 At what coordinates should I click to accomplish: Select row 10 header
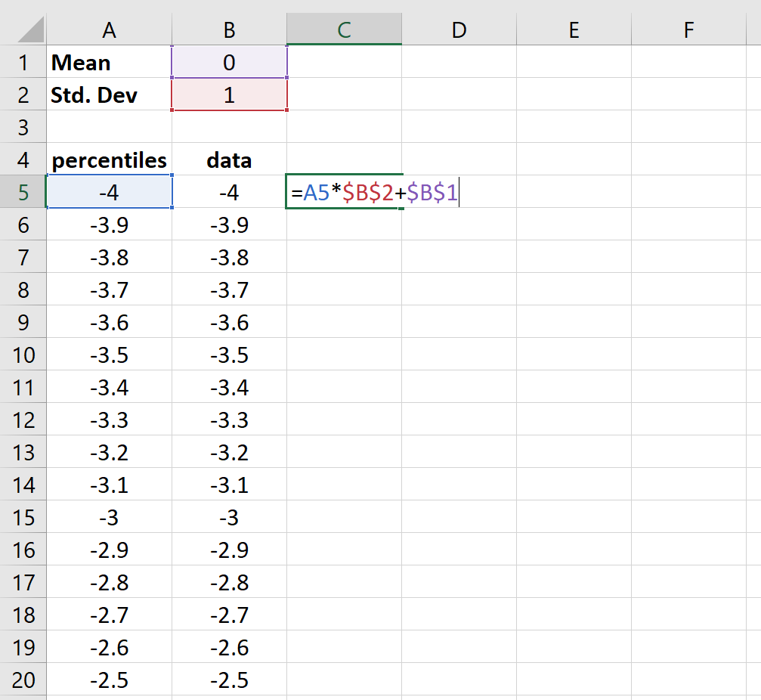[x=23, y=355]
